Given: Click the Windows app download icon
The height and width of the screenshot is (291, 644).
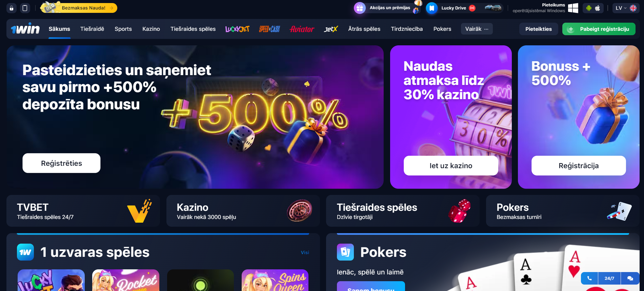Looking at the screenshot, I should point(573,8).
